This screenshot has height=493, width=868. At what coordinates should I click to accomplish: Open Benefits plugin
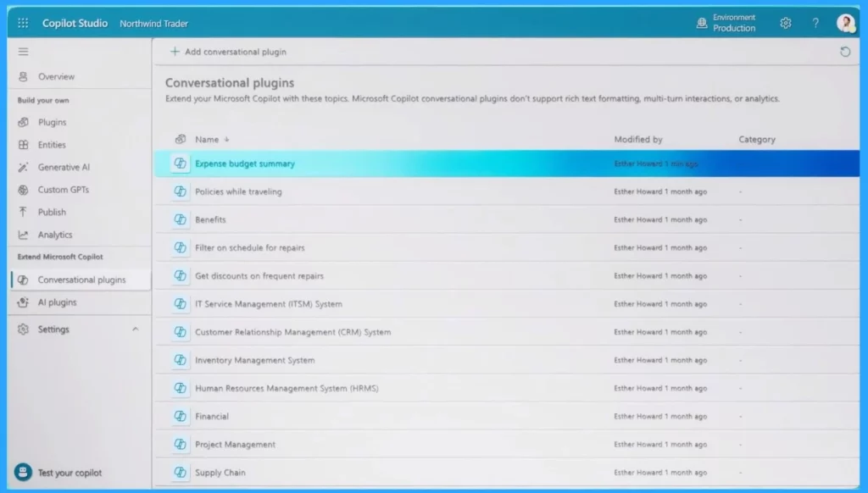pos(210,219)
